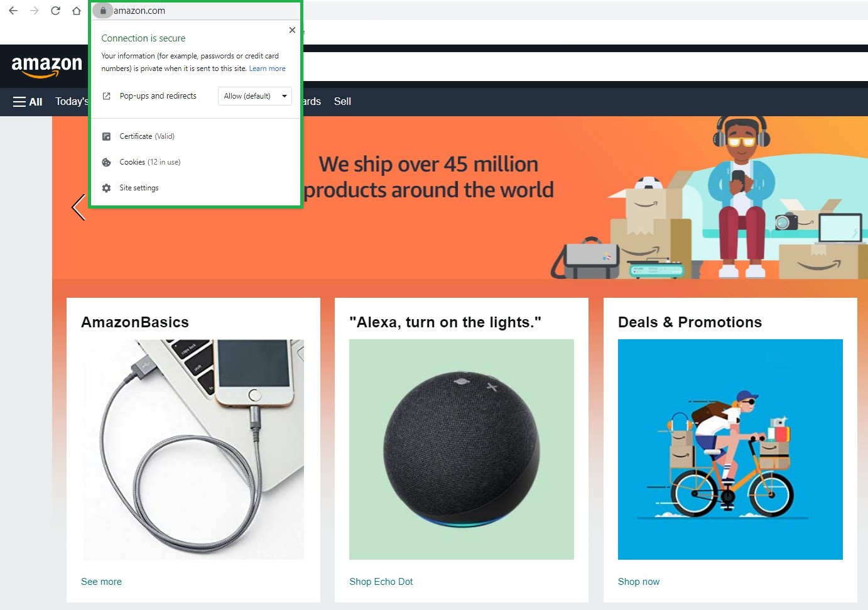Reload the page with the refresh icon
The image size is (868, 610).
coord(55,11)
